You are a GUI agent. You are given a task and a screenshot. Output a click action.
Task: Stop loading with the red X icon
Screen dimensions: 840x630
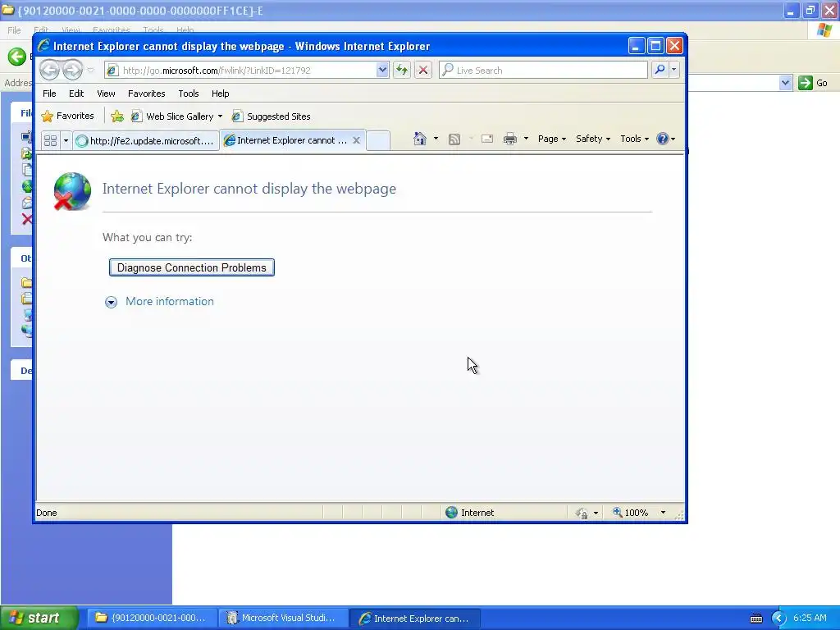pyautogui.click(x=423, y=71)
